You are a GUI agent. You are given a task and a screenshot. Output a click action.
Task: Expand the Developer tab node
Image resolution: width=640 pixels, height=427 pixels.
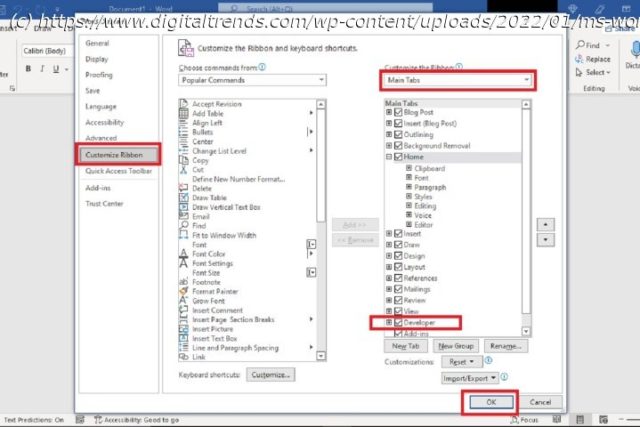click(x=389, y=322)
